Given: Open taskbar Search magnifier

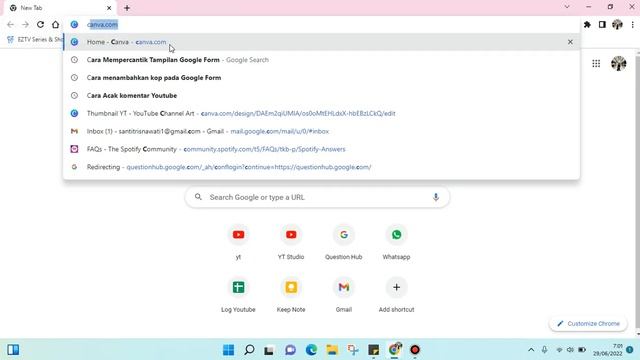Looking at the screenshot, I should click(249, 350).
